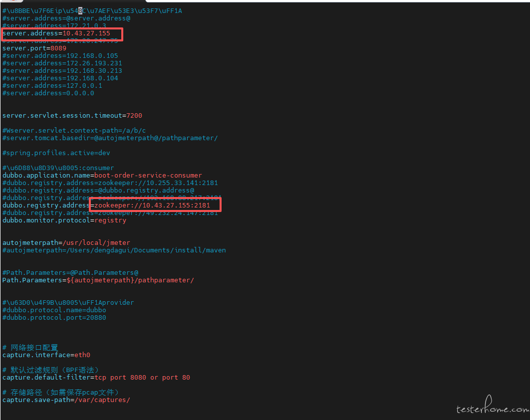Click the server.servlet.session.timeout=7200 line
The image size is (530, 420).
pyautogui.click(x=72, y=116)
